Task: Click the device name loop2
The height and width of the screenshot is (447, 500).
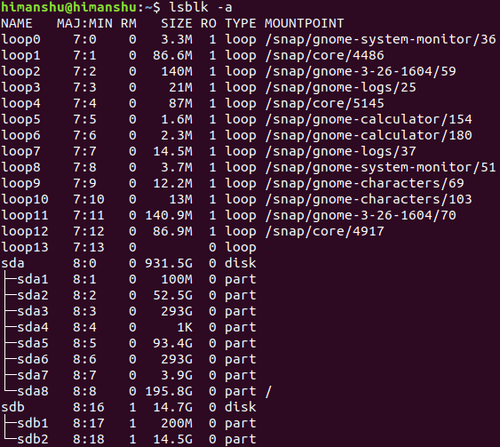Action: click(x=21, y=71)
